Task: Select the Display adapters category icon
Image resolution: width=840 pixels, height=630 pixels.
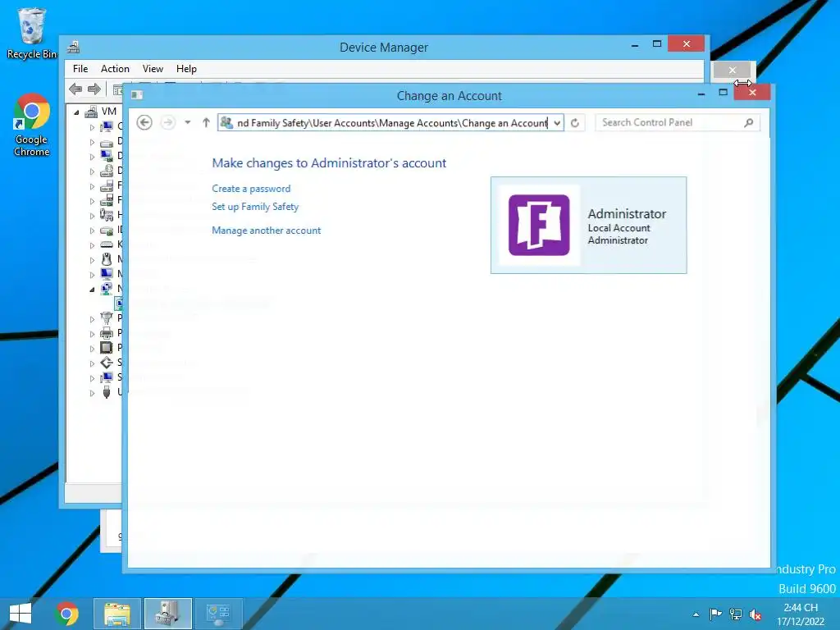Action: point(107,156)
